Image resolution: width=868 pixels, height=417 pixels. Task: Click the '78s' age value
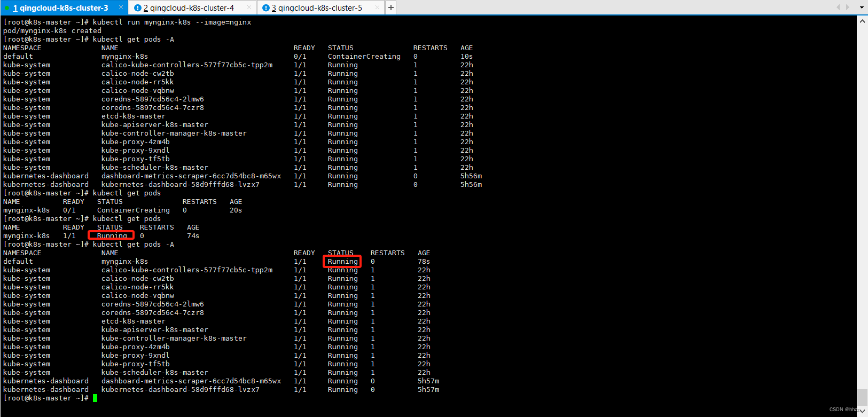pyautogui.click(x=424, y=262)
